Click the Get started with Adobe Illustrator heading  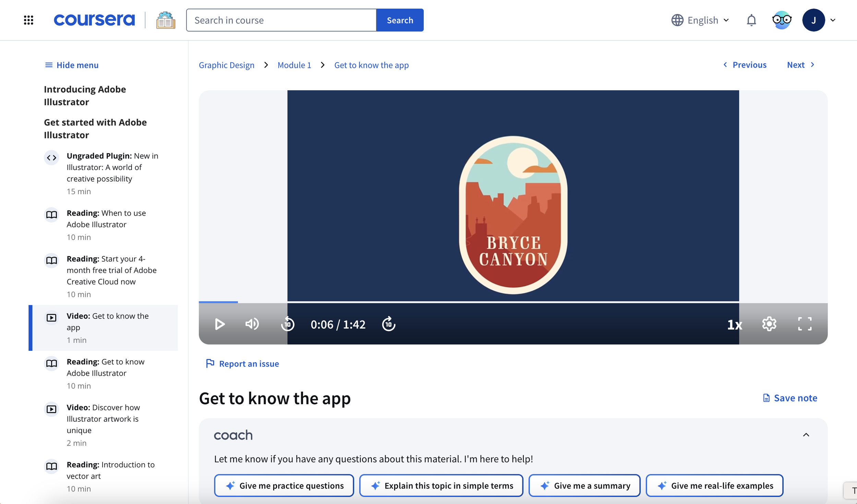(x=95, y=129)
